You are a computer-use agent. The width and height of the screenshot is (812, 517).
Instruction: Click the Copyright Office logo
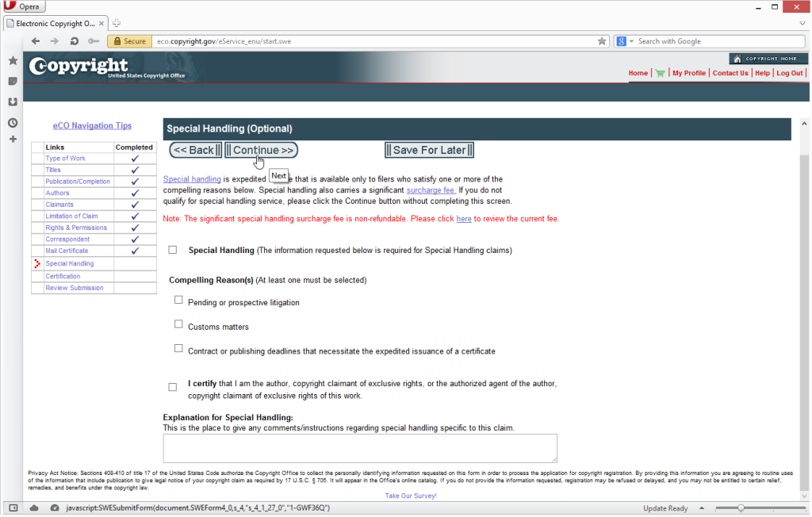point(107,67)
